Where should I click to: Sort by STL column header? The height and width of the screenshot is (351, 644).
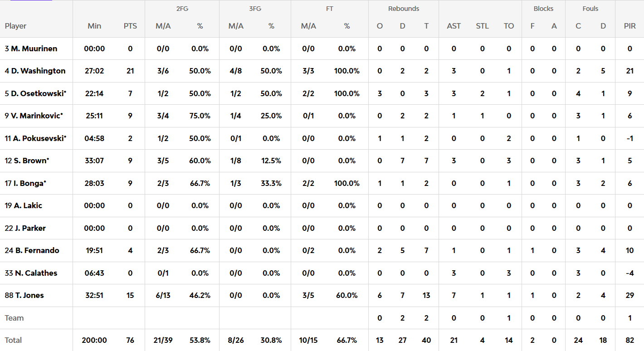tap(482, 26)
